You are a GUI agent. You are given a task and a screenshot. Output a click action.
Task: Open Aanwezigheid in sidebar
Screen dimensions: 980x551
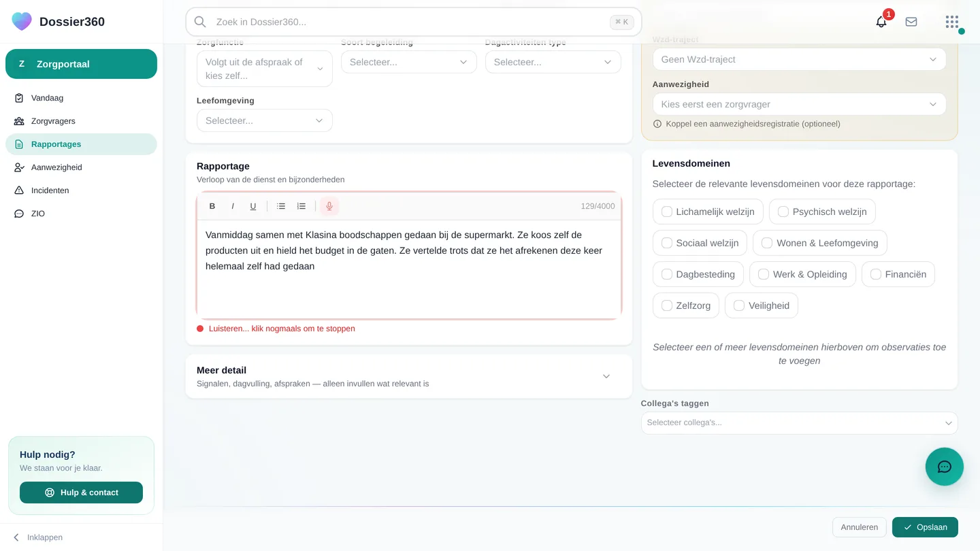(81, 167)
